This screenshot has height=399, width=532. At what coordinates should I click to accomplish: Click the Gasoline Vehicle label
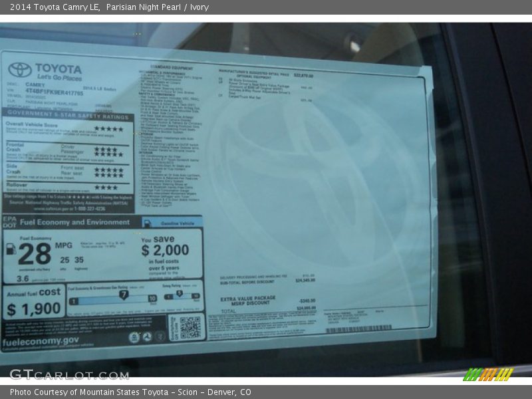click(177, 223)
